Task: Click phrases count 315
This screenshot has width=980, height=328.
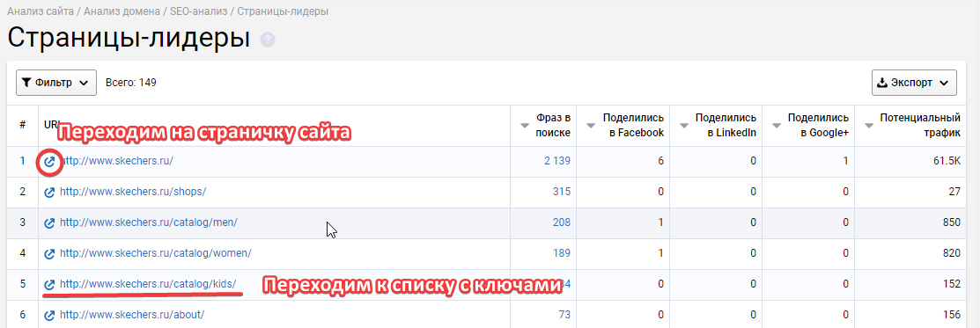Action: click(561, 192)
